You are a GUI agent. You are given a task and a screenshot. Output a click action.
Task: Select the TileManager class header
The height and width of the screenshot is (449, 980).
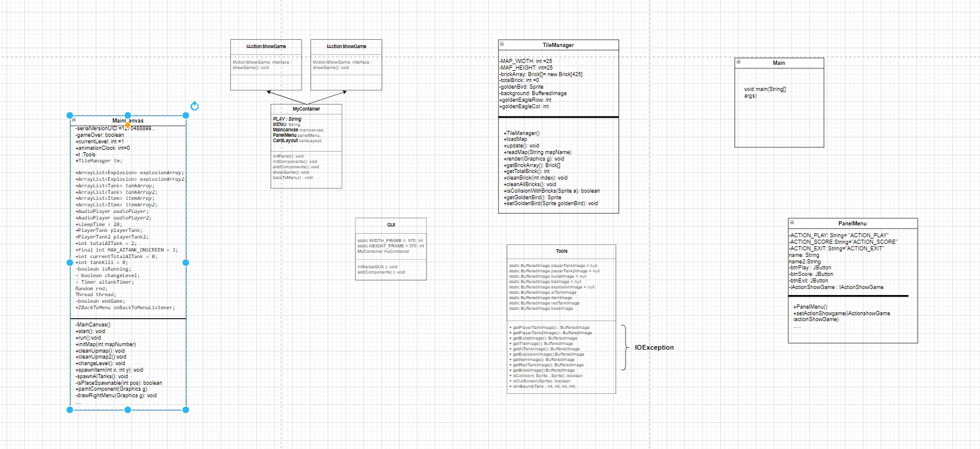click(x=558, y=45)
